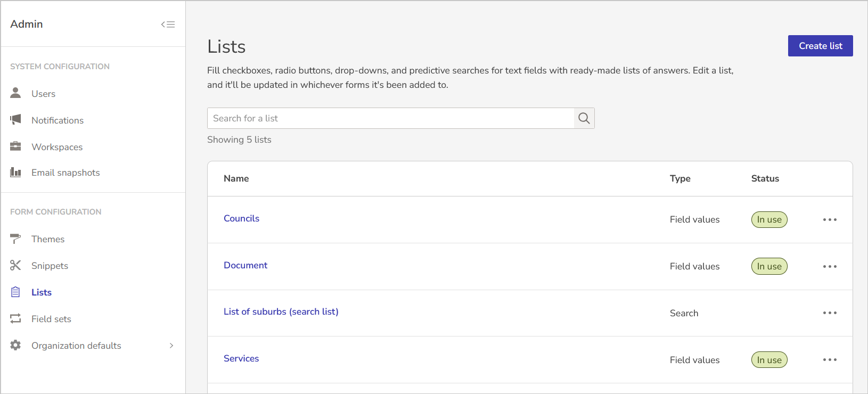Open Organization defaults menu item
This screenshot has width=868, height=394.
[x=76, y=346]
